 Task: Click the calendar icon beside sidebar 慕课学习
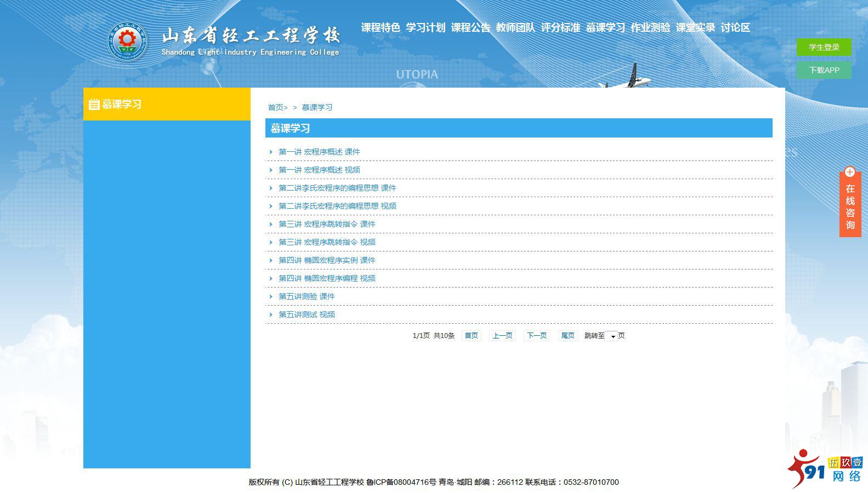[94, 104]
